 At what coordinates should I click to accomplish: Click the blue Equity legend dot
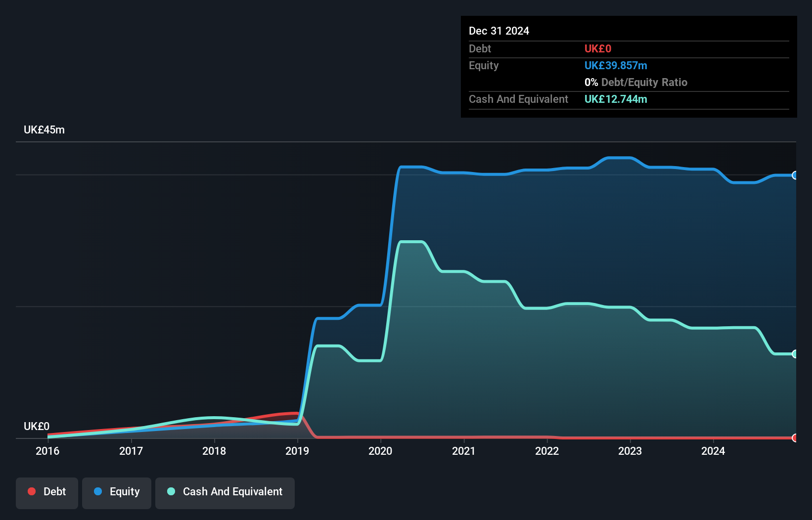pyautogui.click(x=98, y=491)
